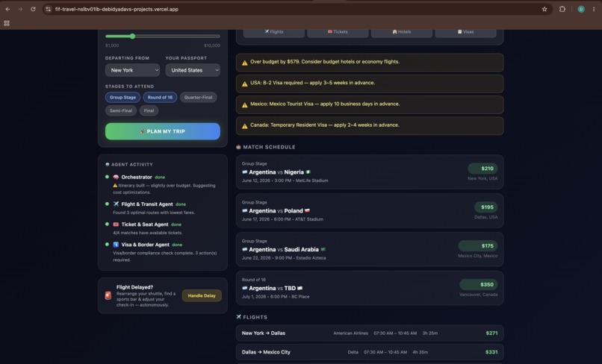Click the Orchestrator agent name
This screenshot has height=364, width=602.
[137, 178]
